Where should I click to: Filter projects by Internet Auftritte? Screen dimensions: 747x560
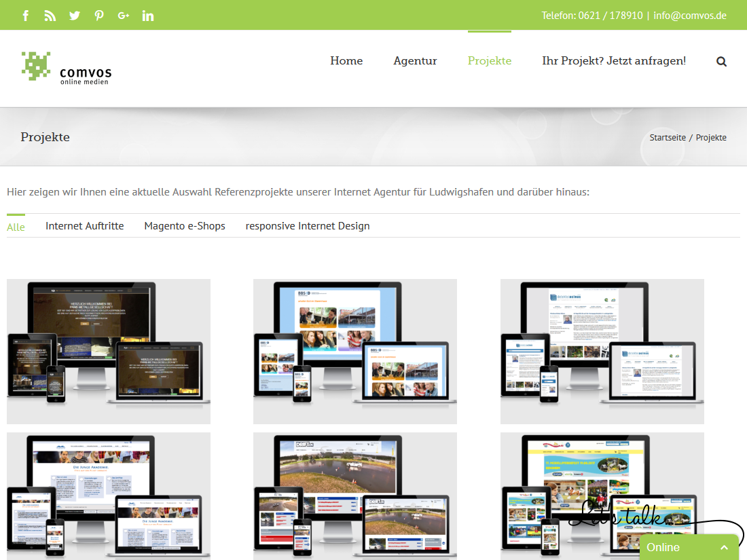coord(84,226)
